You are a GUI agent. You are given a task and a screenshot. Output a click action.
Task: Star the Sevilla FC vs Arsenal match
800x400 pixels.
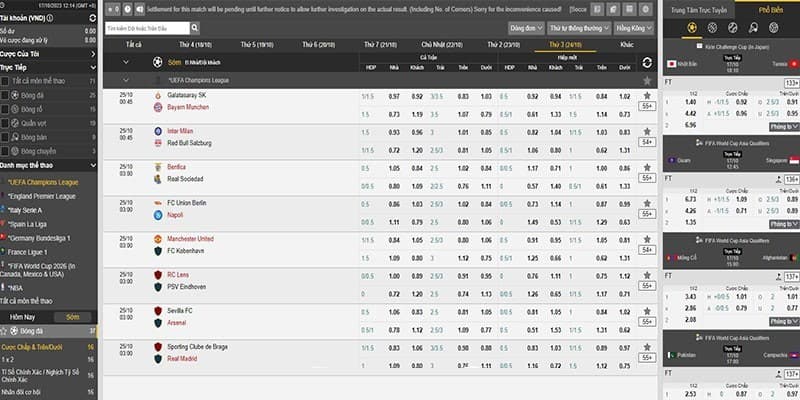pyautogui.click(x=647, y=311)
